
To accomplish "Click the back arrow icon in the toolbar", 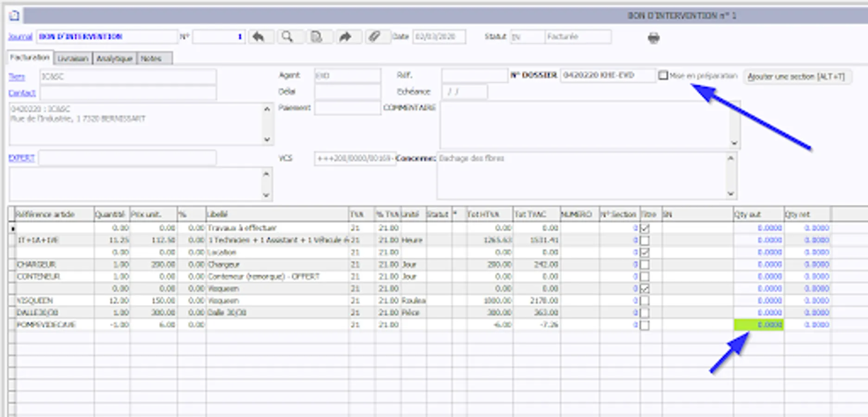I will coord(259,37).
